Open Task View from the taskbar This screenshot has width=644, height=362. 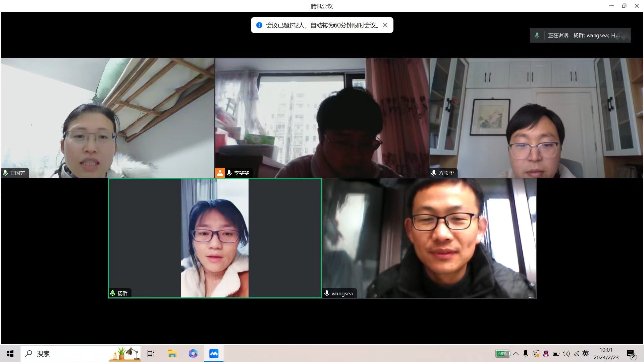pyautogui.click(x=151, y=354)
